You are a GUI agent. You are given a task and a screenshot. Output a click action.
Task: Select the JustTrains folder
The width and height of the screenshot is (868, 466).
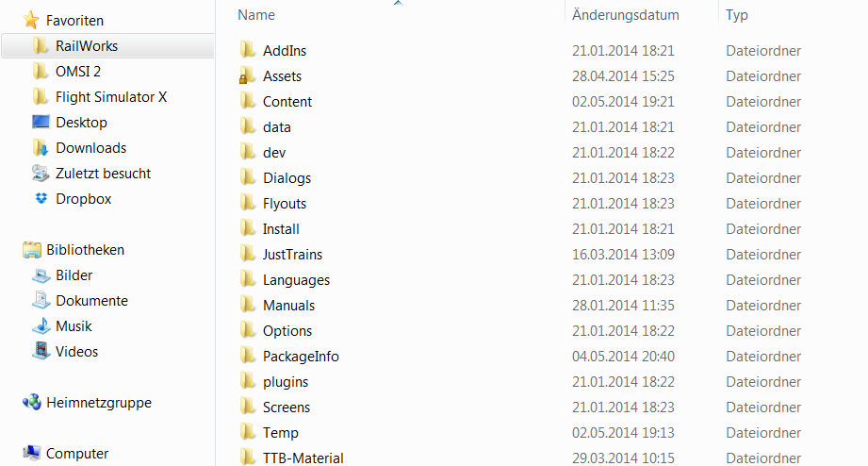tap(292, 255)
